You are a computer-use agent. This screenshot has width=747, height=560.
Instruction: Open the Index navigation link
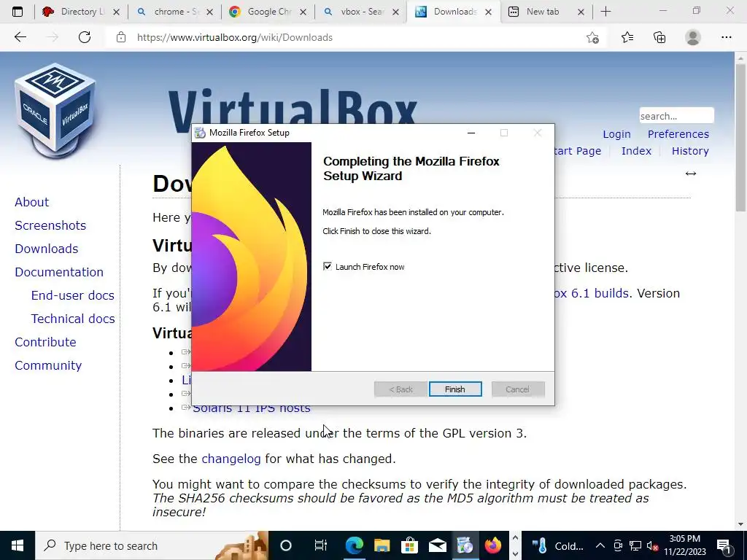point(636,151)
